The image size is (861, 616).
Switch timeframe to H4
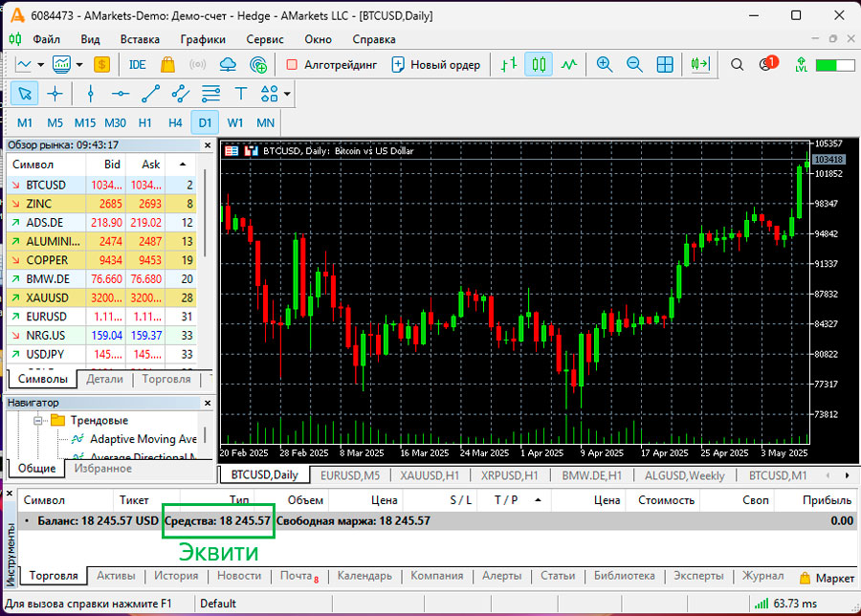pos(175,123)
